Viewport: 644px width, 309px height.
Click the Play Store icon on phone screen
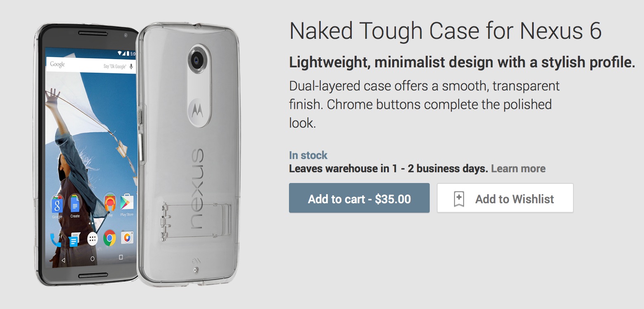coord(127,202)
